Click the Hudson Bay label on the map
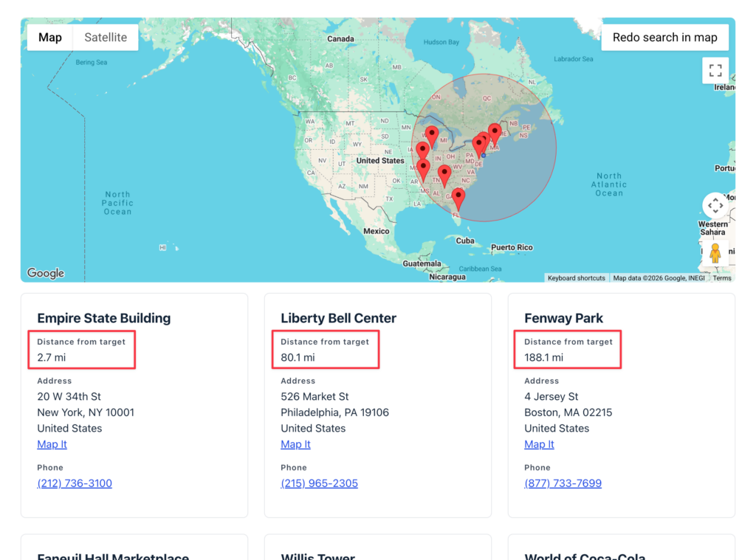The width and height of the screenshot is (756, 560). [x=441, y=42]
